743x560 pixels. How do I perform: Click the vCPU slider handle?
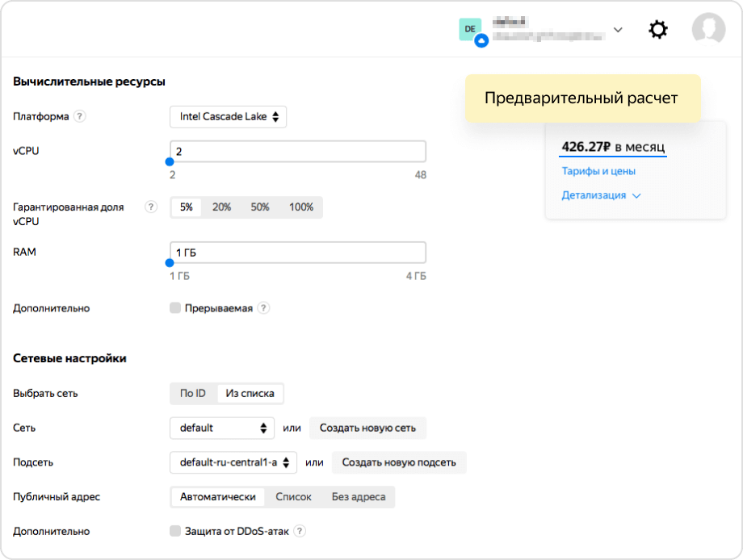click(x=170, y=161)
